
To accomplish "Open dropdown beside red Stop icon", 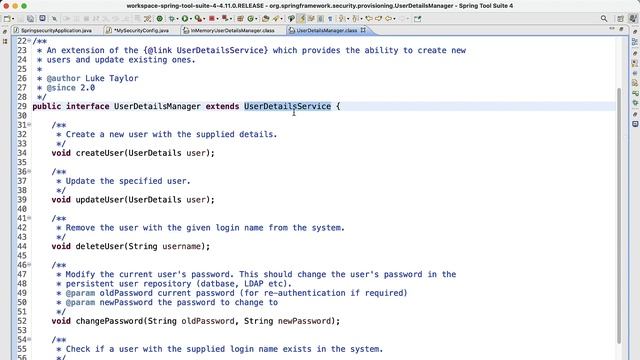I will (217, 19).
